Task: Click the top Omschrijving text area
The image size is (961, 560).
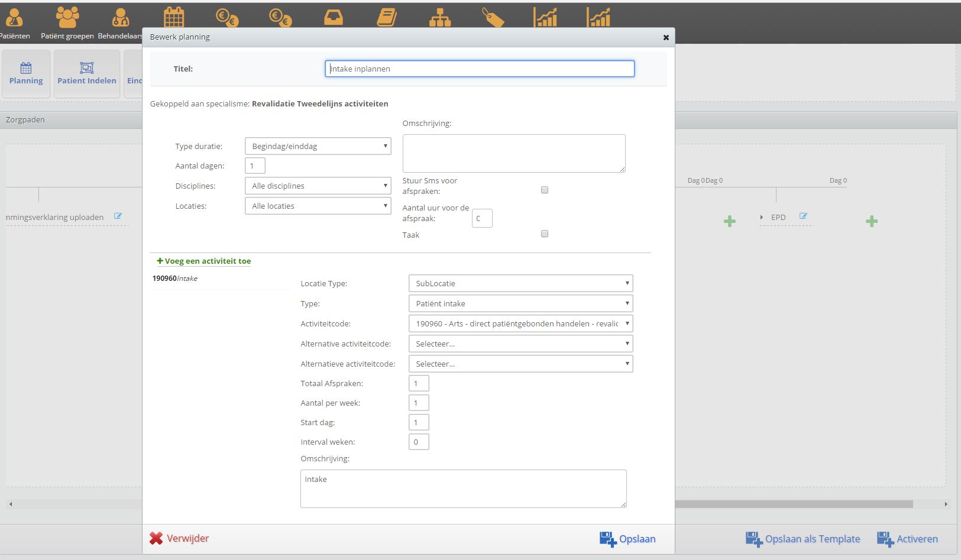Action: click(514, 153)
